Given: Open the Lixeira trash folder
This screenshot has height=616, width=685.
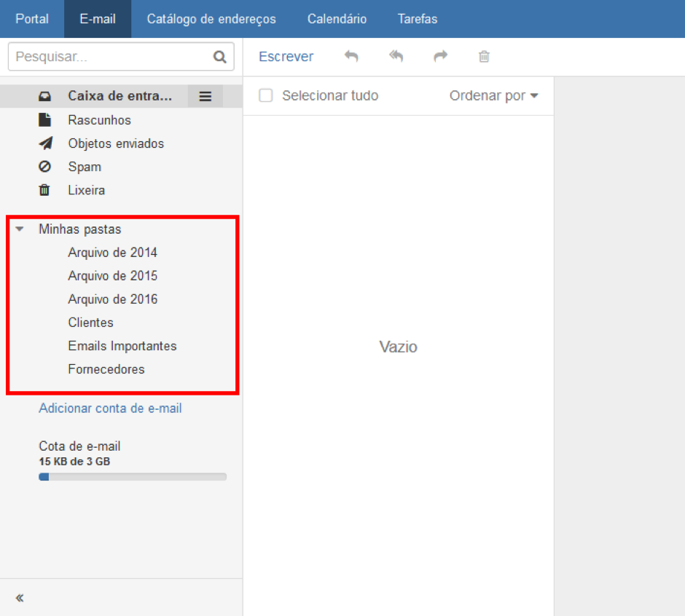Looking at the screenshot, I should click(x=86, y=190).
